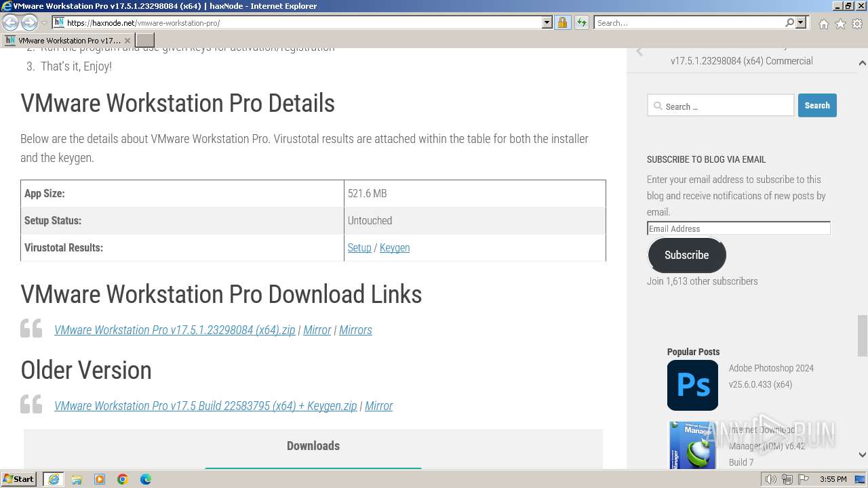Click the 3:55 PM clock

(833, 479)
